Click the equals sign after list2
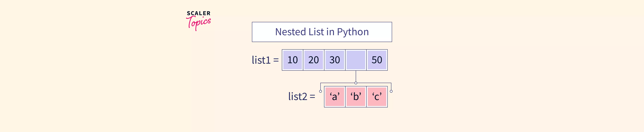Viewport: 644px width, 132px height. 312,97
